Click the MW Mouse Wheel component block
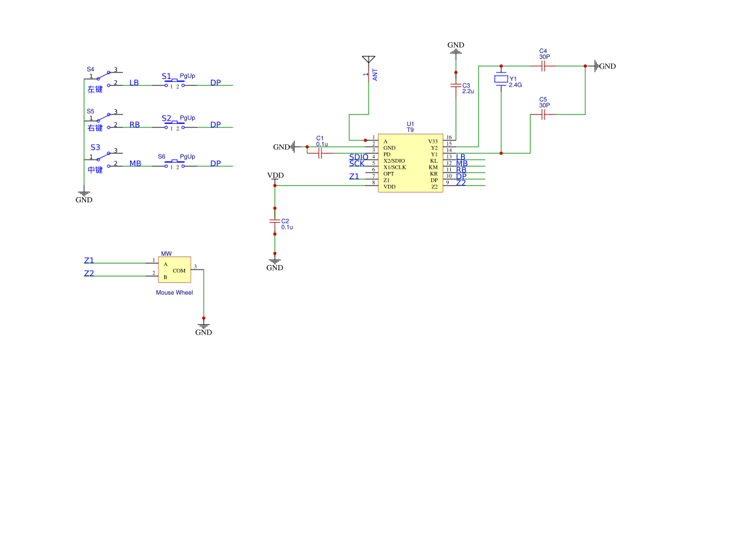Screen dimensions: 756x535 (175, 270)
